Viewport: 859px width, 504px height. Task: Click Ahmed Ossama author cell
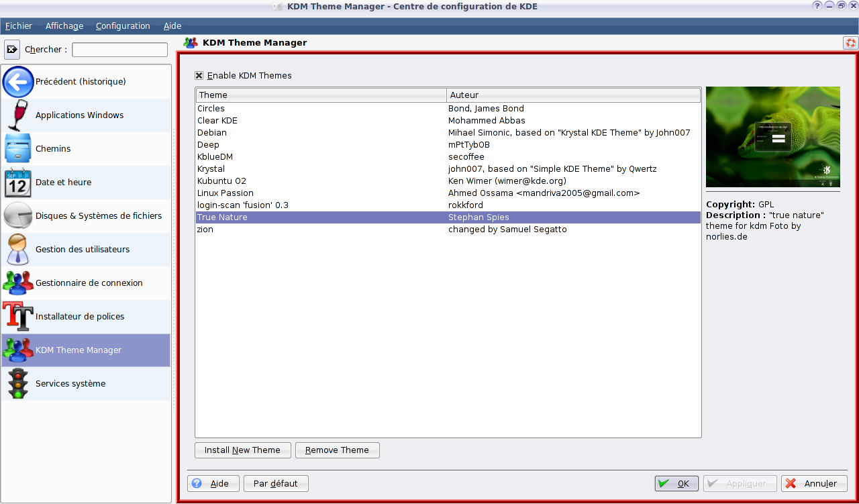tap(544, 193)
